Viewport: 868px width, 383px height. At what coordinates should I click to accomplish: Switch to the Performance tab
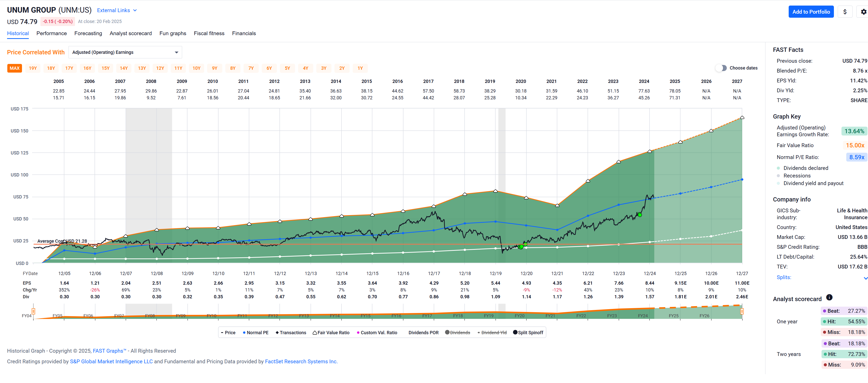[52, 33]
